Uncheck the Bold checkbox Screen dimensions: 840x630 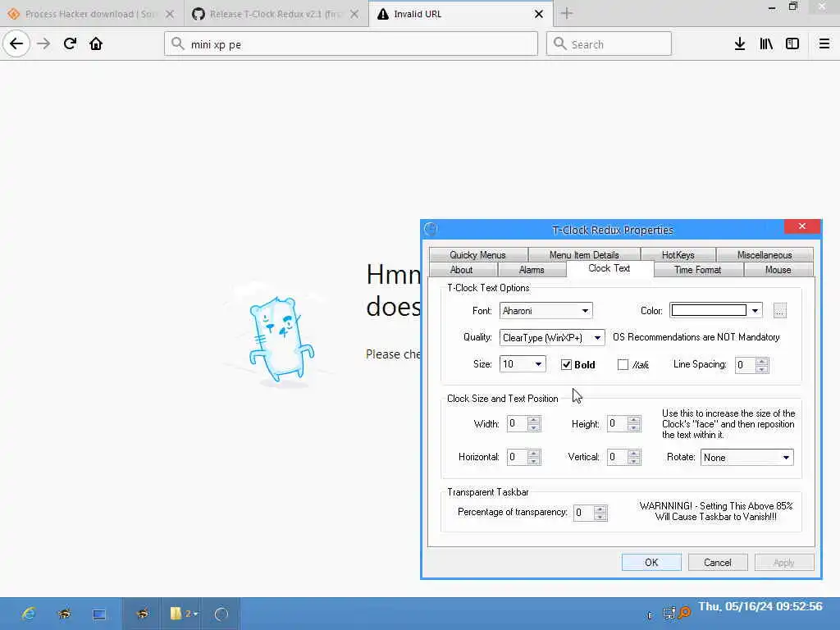566,365
